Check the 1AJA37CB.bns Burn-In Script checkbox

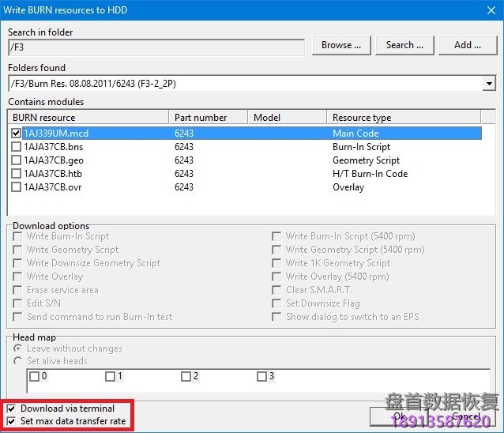click(17, 147)
